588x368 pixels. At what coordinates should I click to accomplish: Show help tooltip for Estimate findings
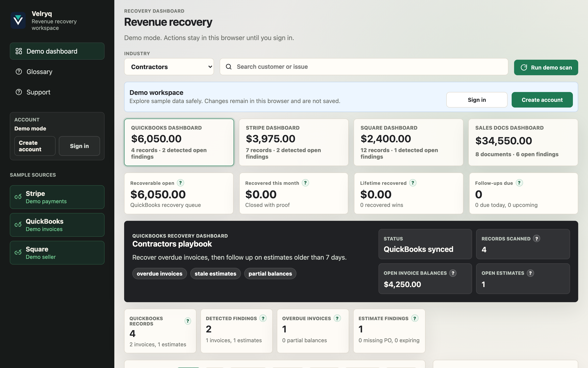[x=415, y=318]
